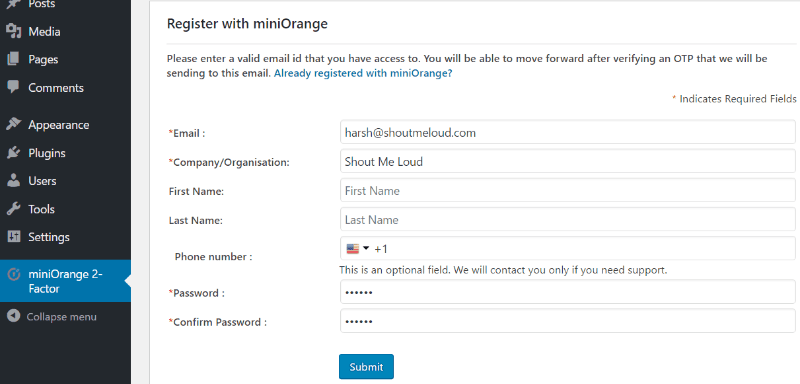The height and width of the screenshot is (384, 800).
Task: Click the Plugins plug icon
Action: point(14,152)
